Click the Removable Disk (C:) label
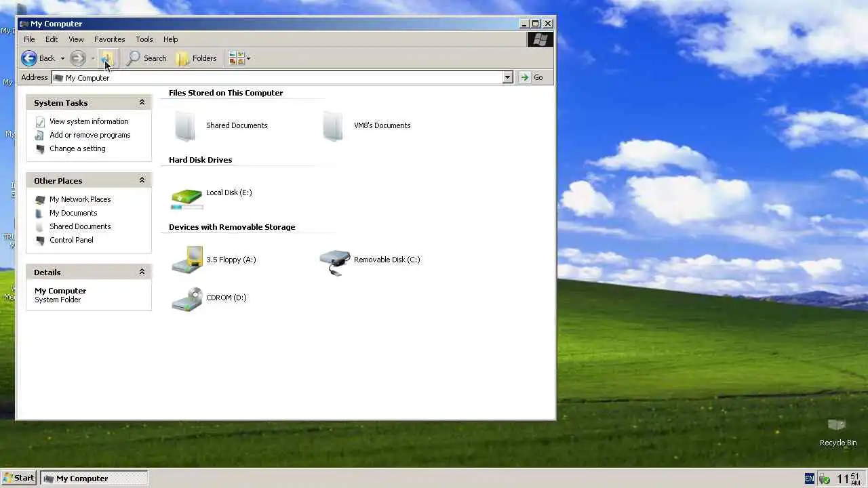 pyautogui.click(x=387, y=260)
